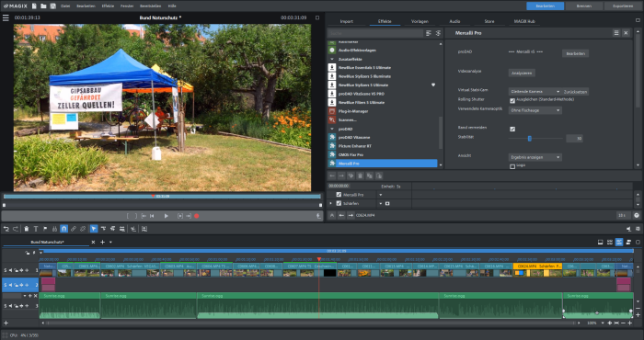The height and width of the screenshot is (340, 644).
Task: Zoom out the timeline with the minus icon
Action: (624, 323)
